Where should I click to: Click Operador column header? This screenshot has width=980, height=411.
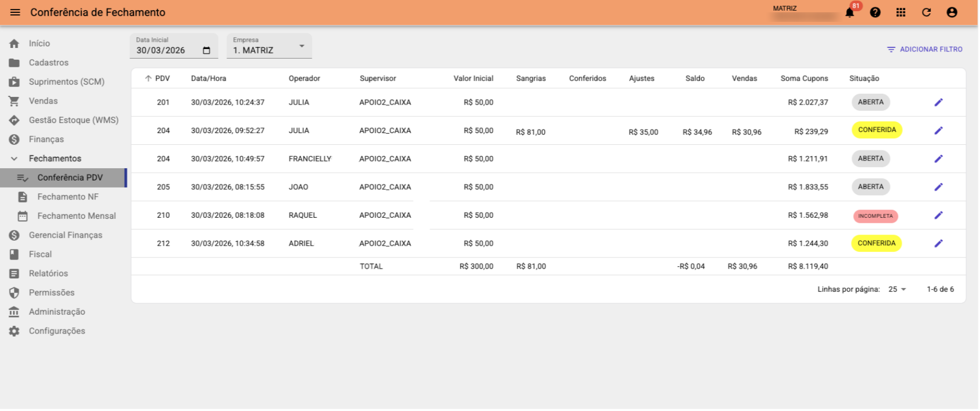click(x=304, y=79)
